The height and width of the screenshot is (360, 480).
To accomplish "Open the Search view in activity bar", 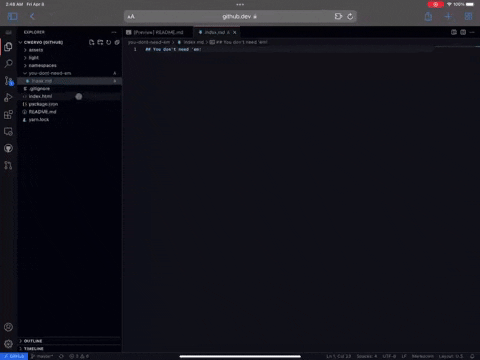I will [9, 63].
